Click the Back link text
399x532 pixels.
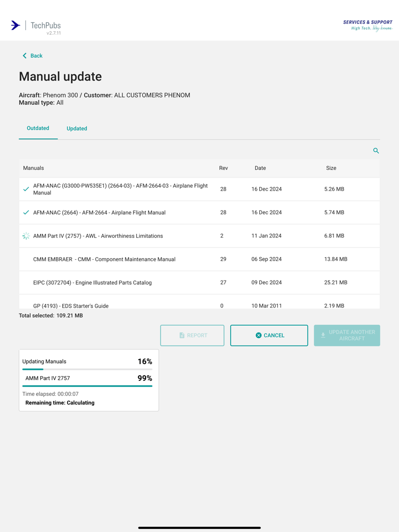pyautogui.click(x=36, y=56)
